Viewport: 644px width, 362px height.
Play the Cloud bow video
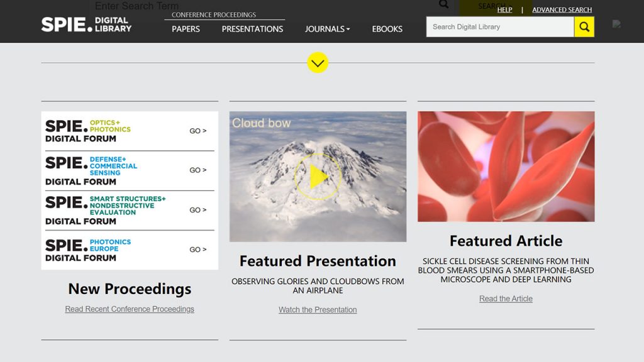click(318, 177)
